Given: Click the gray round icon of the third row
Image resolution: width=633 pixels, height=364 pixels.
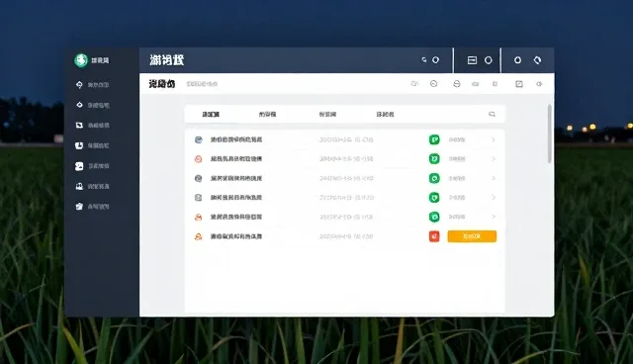Looking at the screenshot, I should tap(198, 178).
